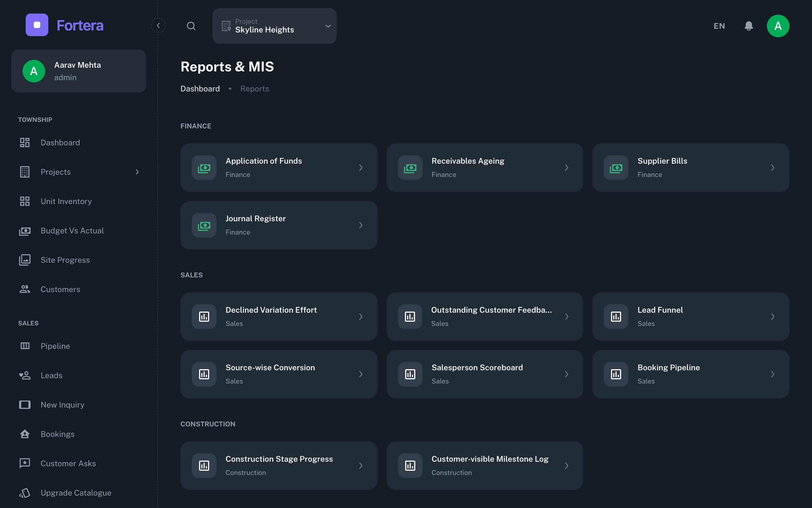Click chevron on Application of Funds card
The image size is (812, 508).
point(361,168)
